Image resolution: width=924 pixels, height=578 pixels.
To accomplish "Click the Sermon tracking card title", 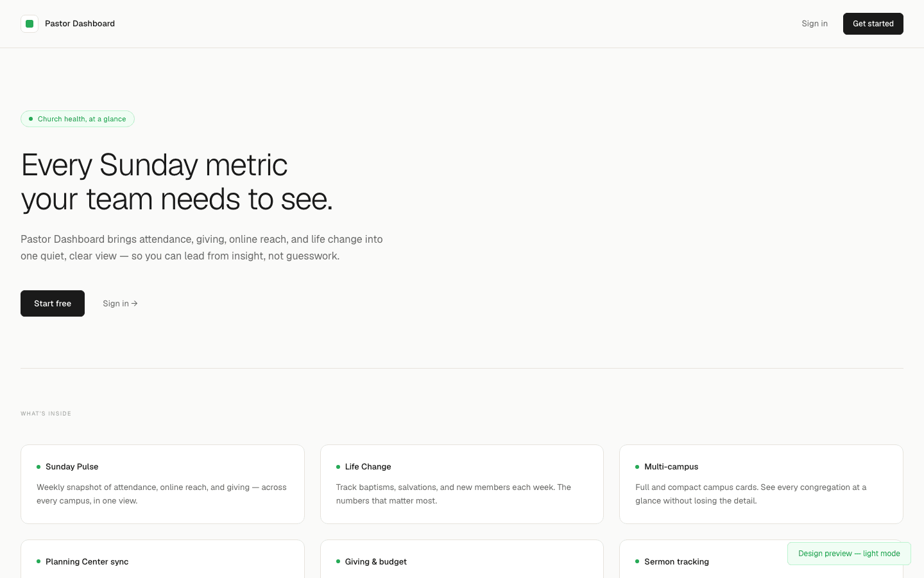I will [676, 562].
